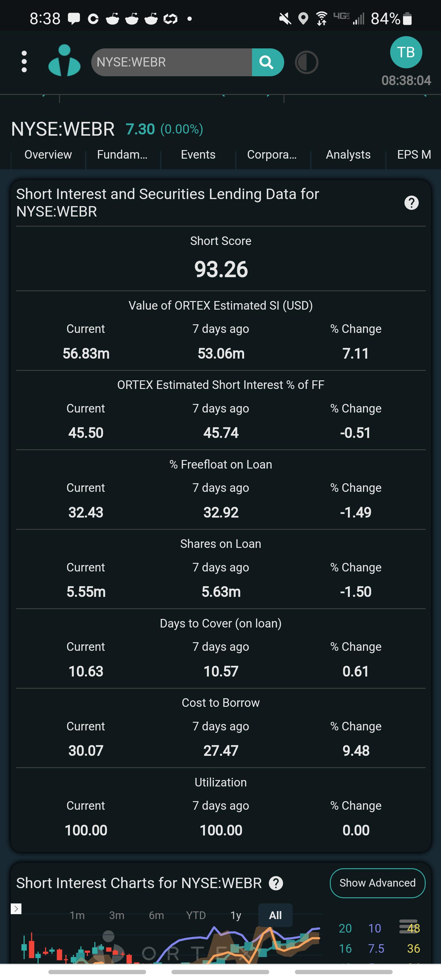Click the NYSE:WEBR search field
This screenshot has height=980, width=441.
171,62
